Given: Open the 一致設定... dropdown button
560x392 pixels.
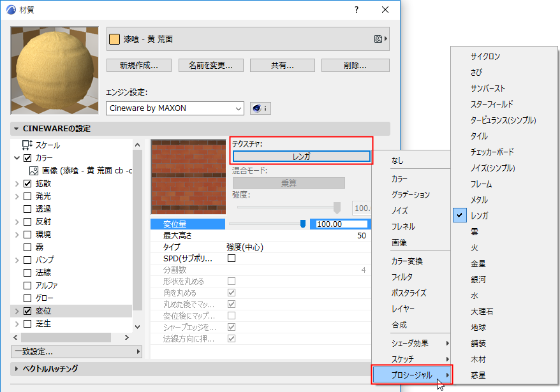Looking at the screenshot, I should 77,352.
